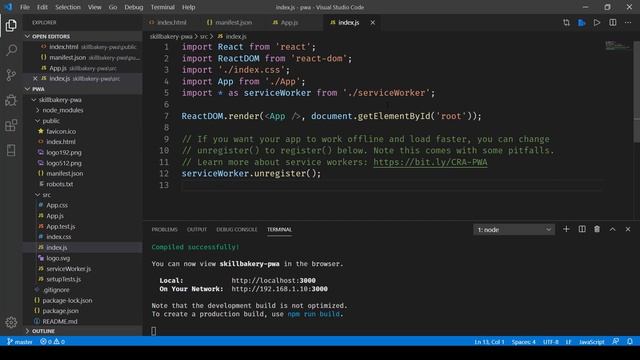
Task: Open the Search view in activity bar
Action: pyautogui.click(x=11, y=50)
